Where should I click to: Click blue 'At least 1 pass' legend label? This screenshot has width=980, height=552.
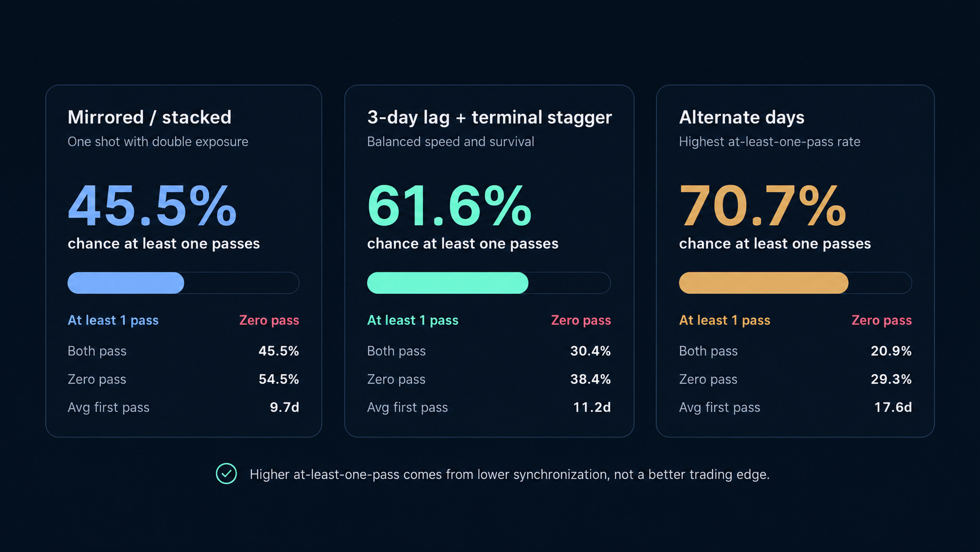(x=113, y=320)
